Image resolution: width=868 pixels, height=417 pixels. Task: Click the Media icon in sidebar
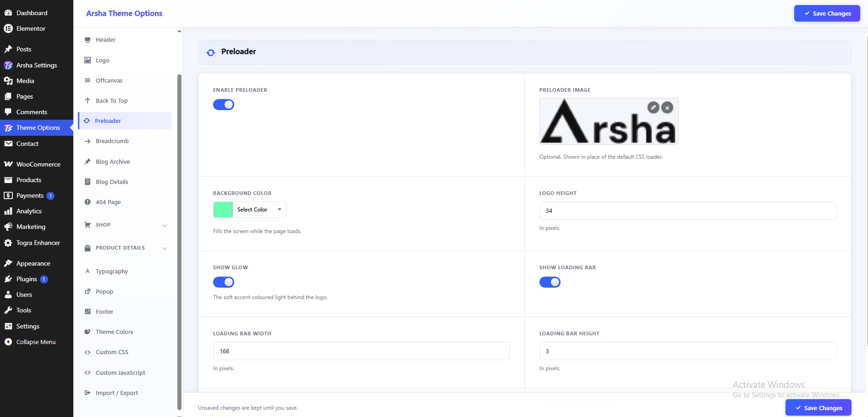pos(8,81)
